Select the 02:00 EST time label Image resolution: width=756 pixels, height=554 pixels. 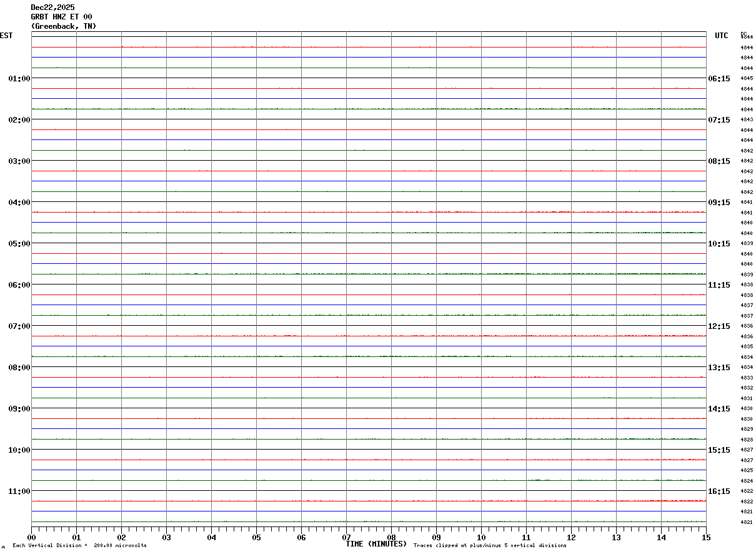coord(19,120)
